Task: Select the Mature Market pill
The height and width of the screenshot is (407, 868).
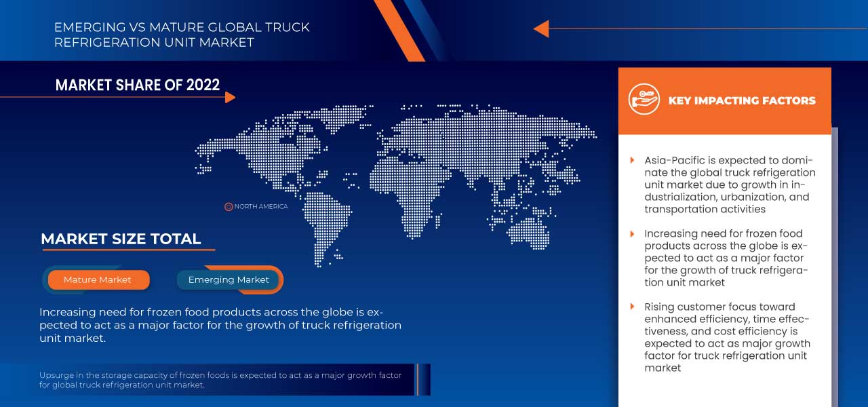Action: 98,279
